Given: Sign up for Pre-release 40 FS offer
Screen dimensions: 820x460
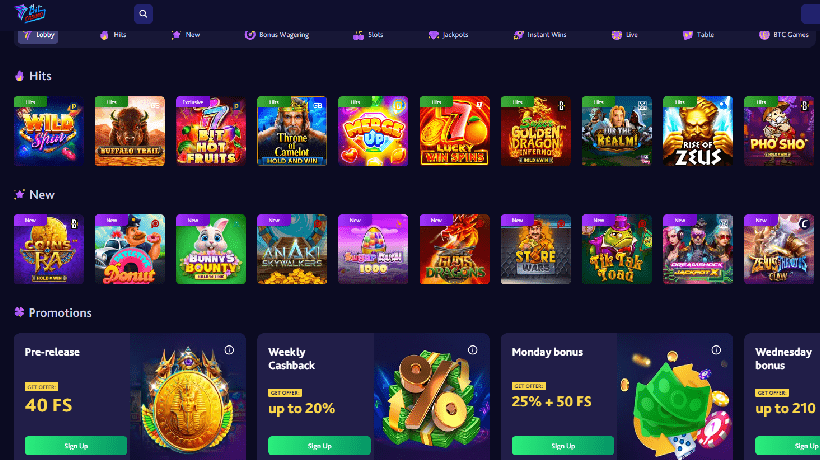Looking at the screenshot, I should tap(76, 445).
